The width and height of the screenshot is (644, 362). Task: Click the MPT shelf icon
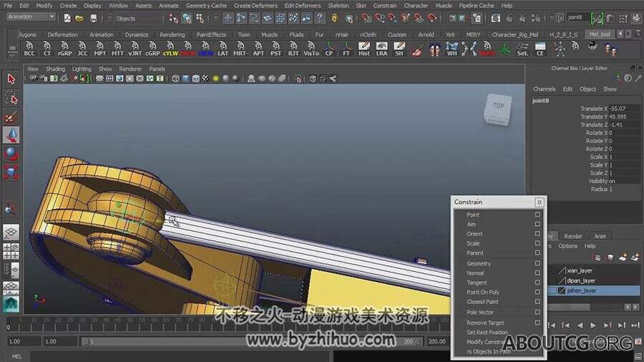click(99, 49)
